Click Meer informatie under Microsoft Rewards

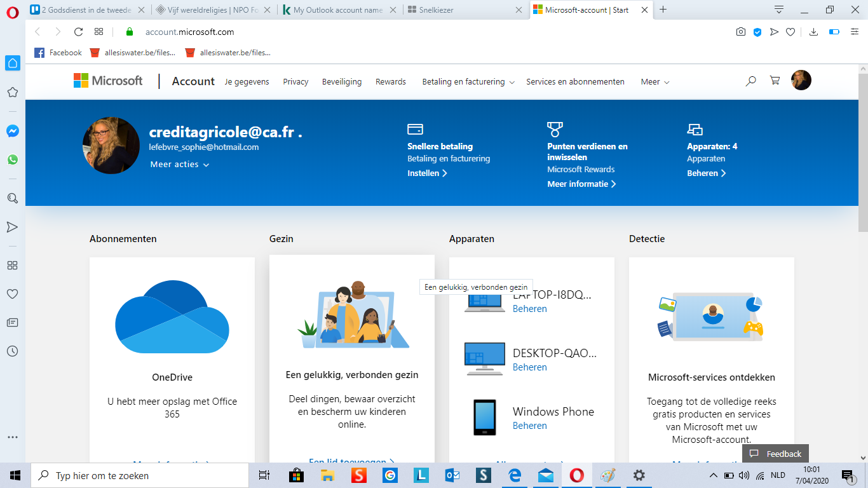pyautogui.click(x=581, y=184)
